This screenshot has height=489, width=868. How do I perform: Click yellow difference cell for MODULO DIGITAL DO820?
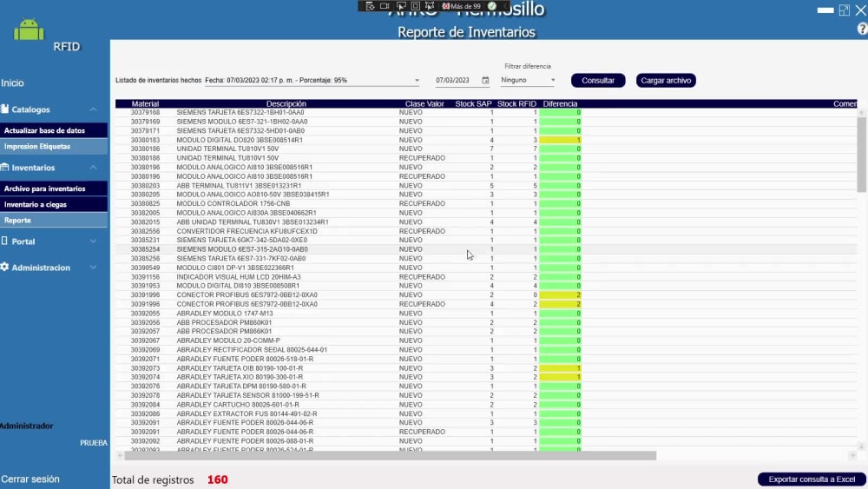tap(560, 140)
